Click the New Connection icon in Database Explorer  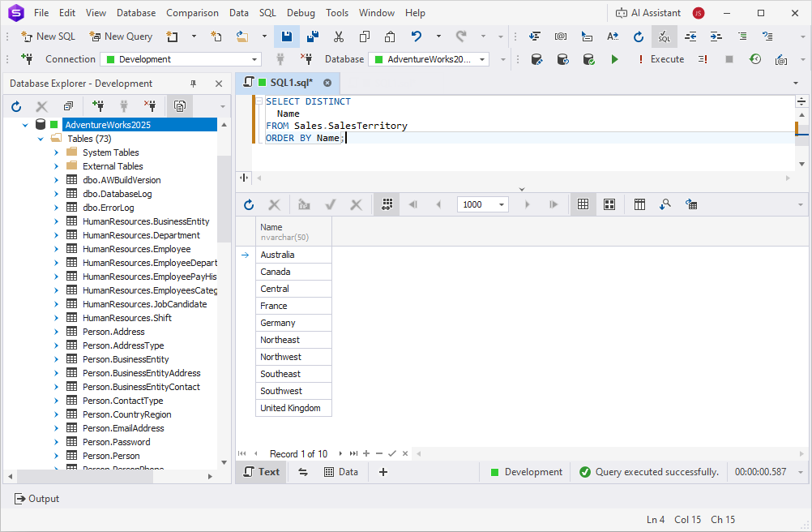(x=98, y=106)
